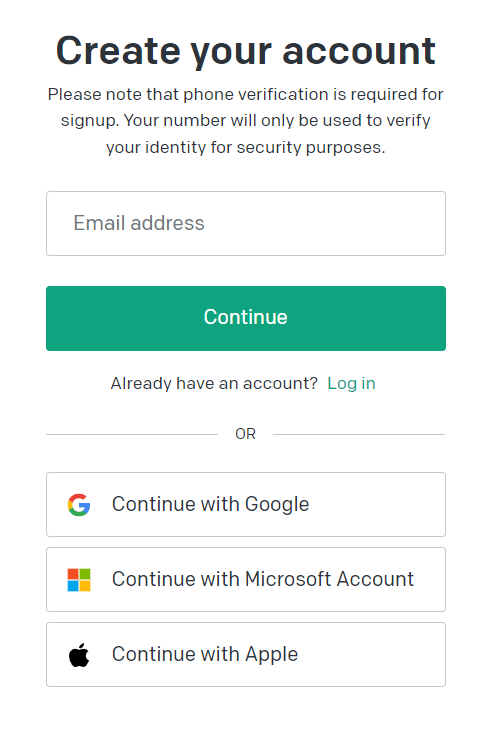Focus the Email address input field

246,223
